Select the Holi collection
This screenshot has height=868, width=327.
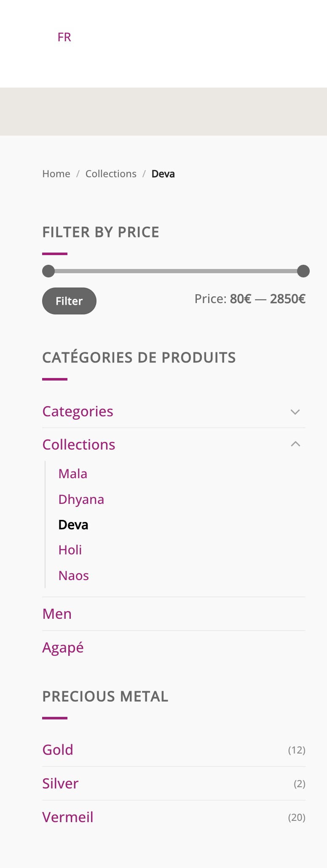70,550
